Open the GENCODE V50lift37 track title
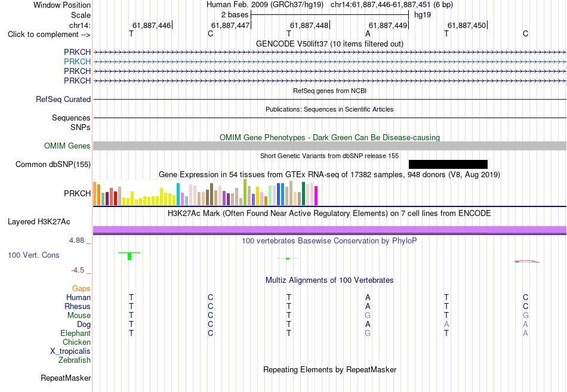Image resolution: width=567 pixels, height=392 pixels. pos(329,44)
